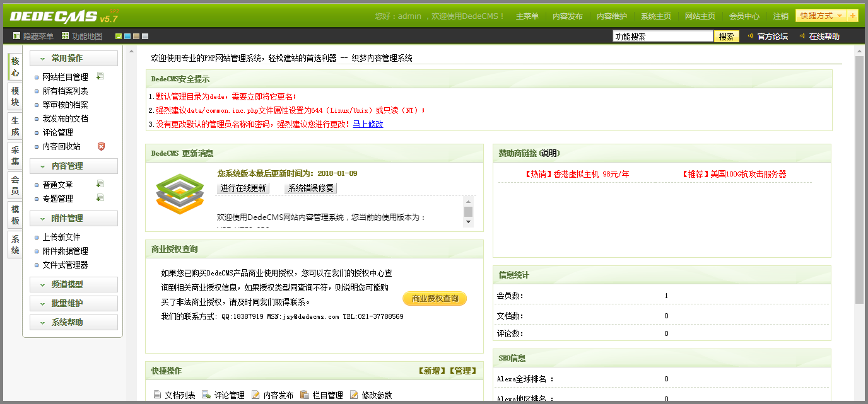
Task: Click the 栏目管理 clipboard shortcut icon
Action: (305, 395)
